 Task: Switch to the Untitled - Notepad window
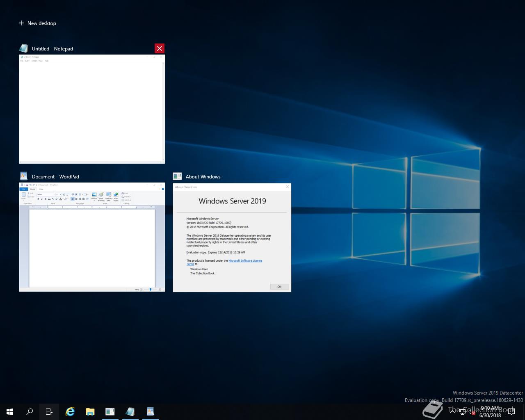92,109
